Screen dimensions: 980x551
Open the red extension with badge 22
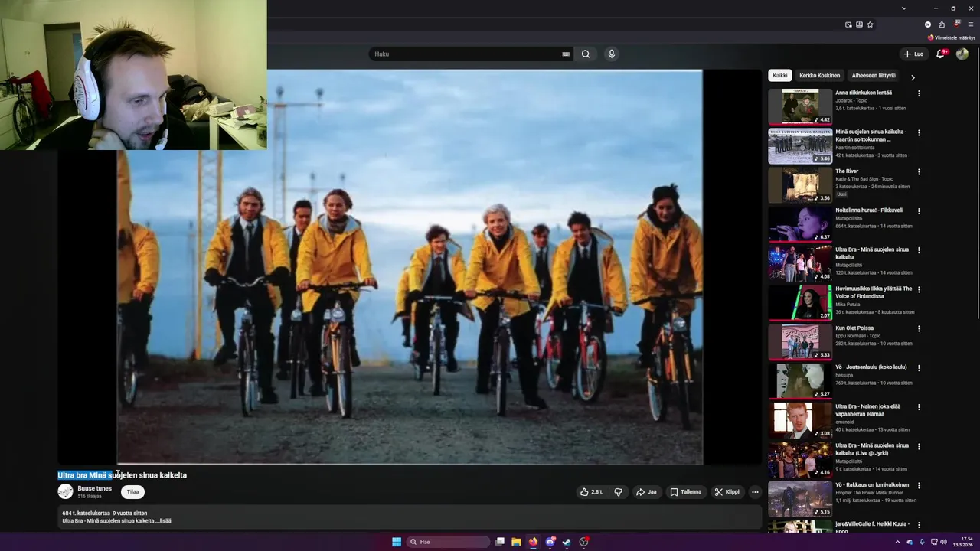(956, 24)
